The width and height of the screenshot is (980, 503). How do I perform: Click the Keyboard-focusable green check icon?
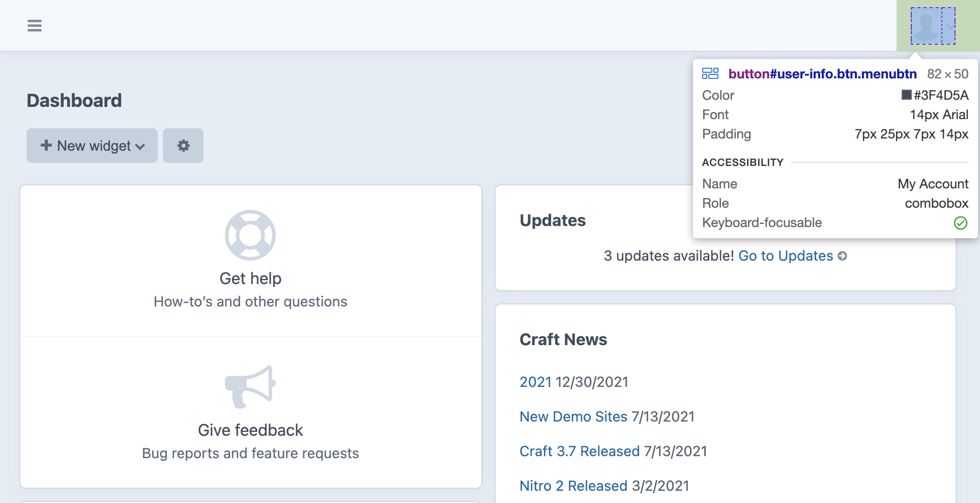(x=961, y=223)
